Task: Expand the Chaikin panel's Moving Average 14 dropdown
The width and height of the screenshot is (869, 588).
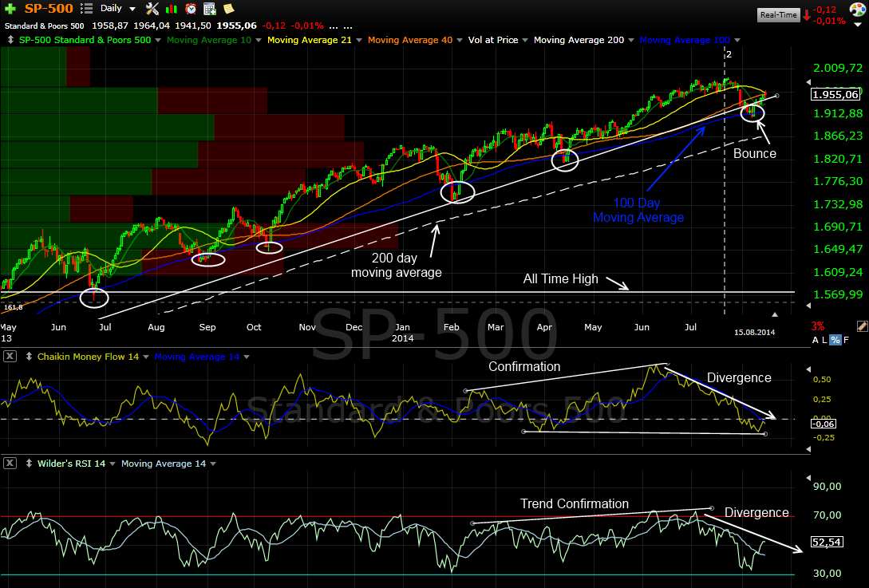Action: pyautogui.click(x=247, y=357)
